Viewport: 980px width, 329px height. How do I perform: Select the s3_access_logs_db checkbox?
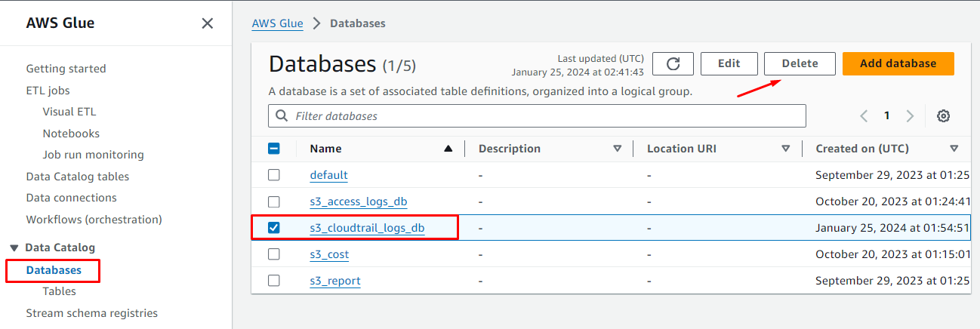274,201
